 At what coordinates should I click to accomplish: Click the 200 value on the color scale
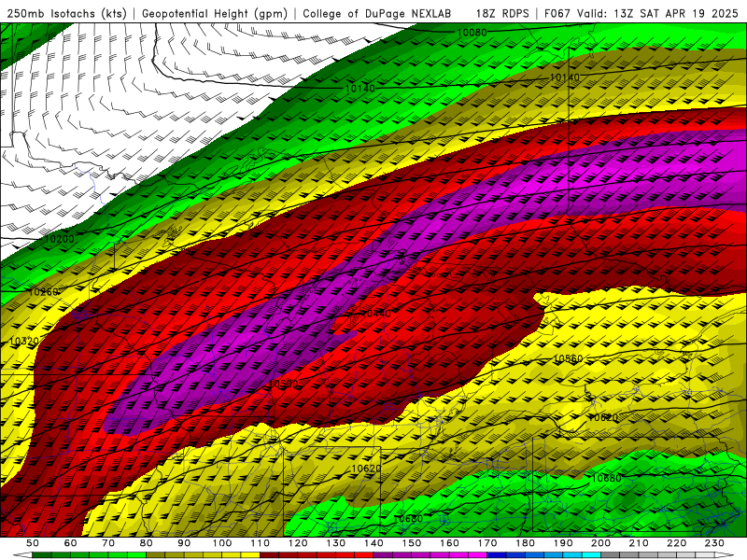pos(600,543)
